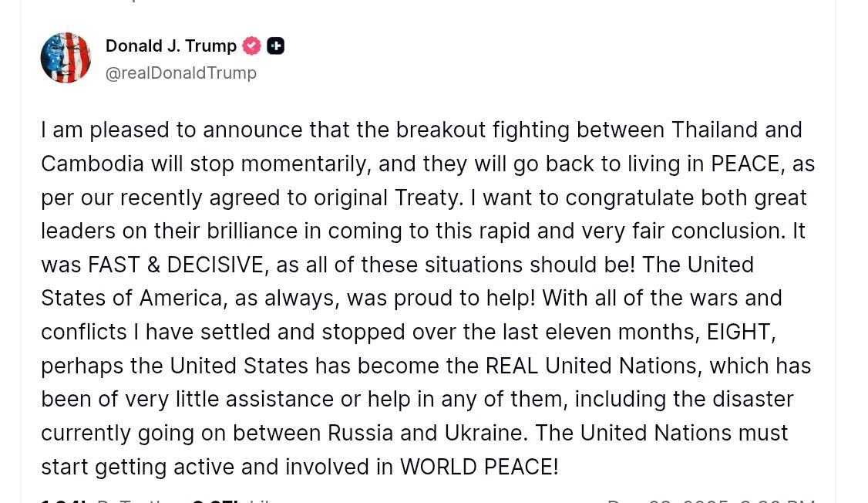Click the Likes label
This screenshot has width=868, height=503.
[x=268, y=500]
